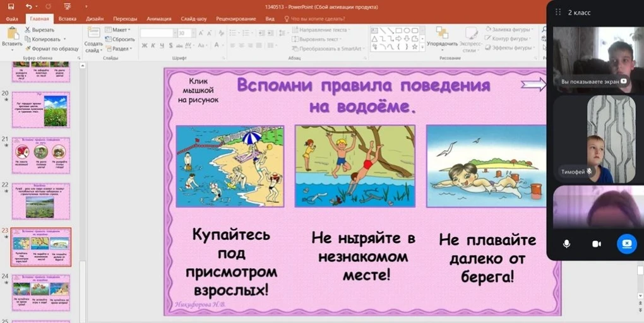The width and height of the screenshot is (644, 323).
Task: Open the Анимация ribbon tab
Action: [158, 19]
